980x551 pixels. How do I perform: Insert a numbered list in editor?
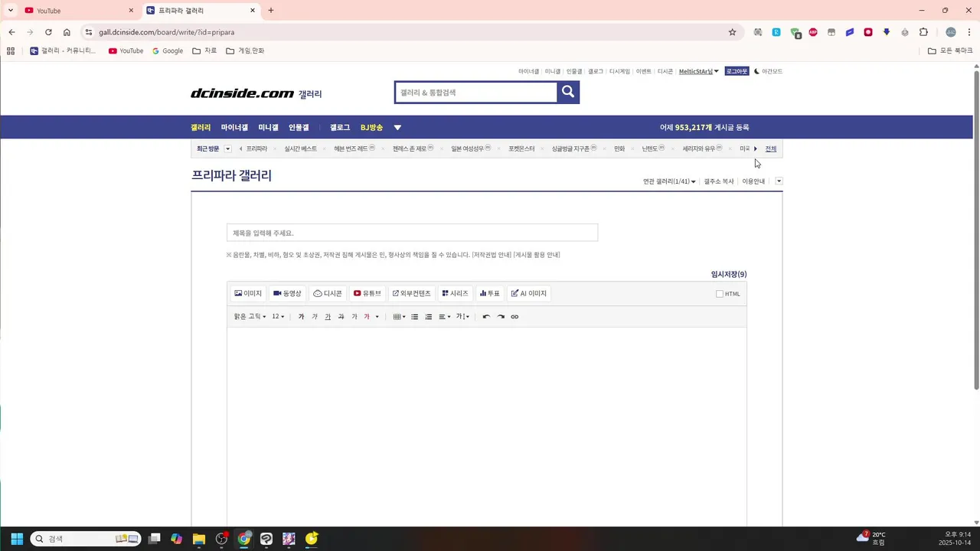pyautogui.click(x=429, y=317)
